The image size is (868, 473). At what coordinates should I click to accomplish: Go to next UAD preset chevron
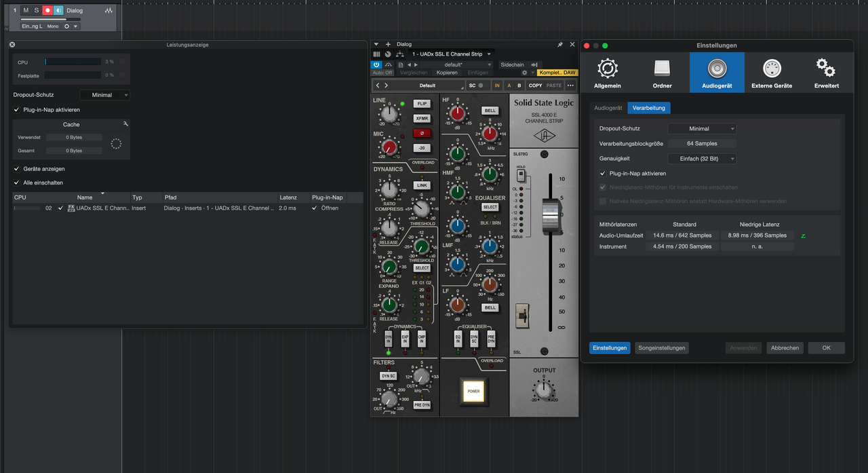pyautogui.click(x=387, y=86)
